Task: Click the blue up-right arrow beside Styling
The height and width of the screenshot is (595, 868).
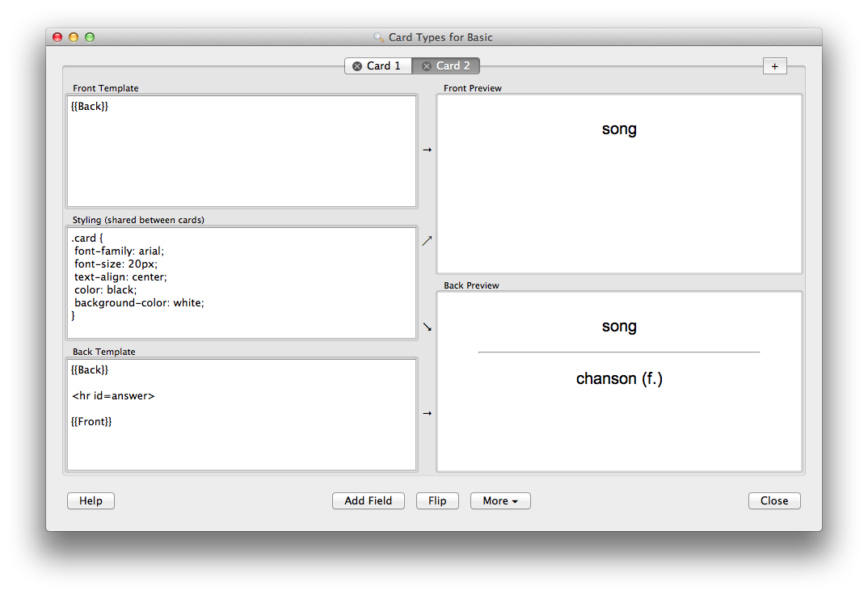Action: 428,240
